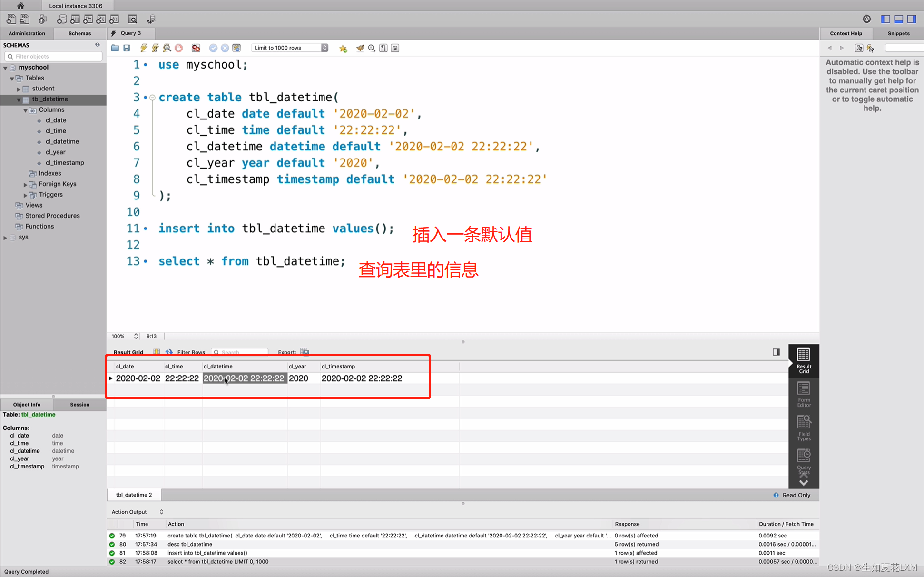
Task: Toggle the left sidebar panel
Action: click(885, 19)
